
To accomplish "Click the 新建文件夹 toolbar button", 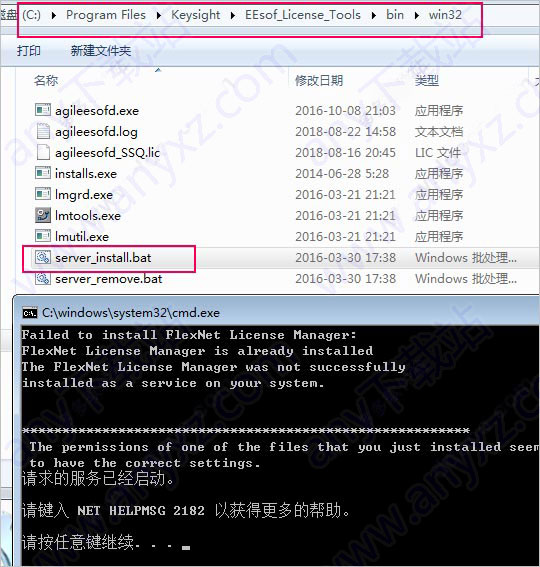I will click(101, 50).
